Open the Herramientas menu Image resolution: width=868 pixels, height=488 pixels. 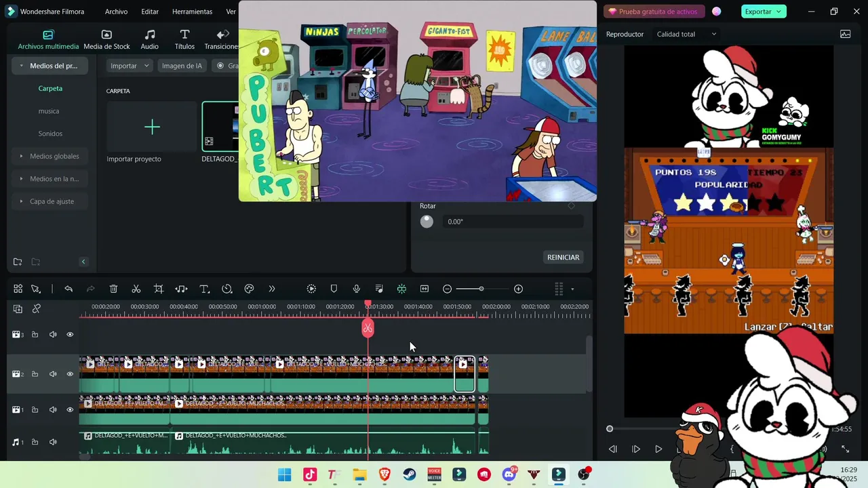tap(192, 12)
